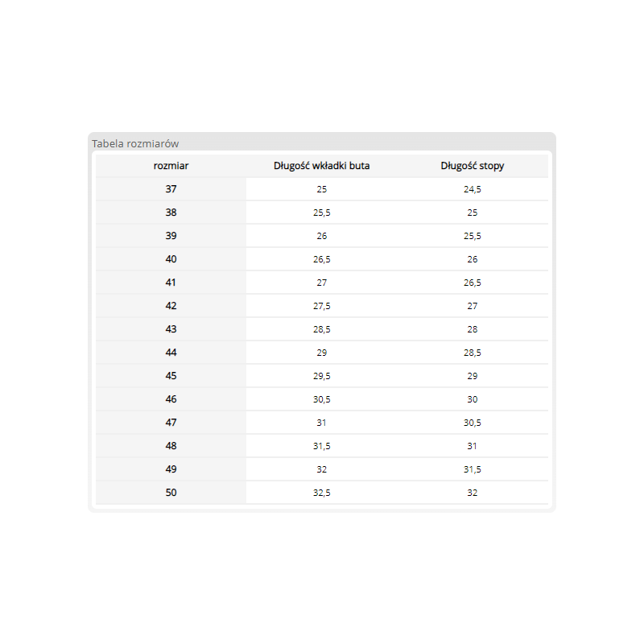This screenshot has height=644, width=644.
Task: Click the 'rozmiar' column header
Action: [171, 166]
